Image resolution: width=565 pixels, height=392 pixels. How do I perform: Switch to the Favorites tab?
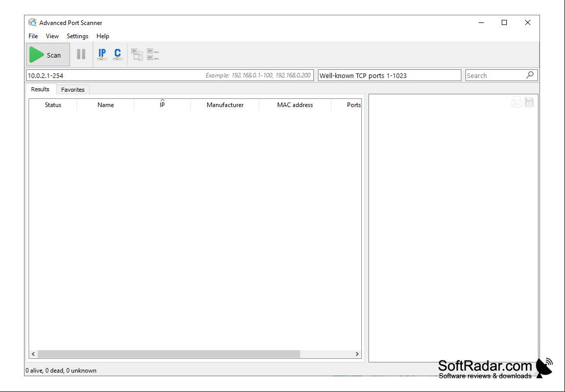point(73,90)
